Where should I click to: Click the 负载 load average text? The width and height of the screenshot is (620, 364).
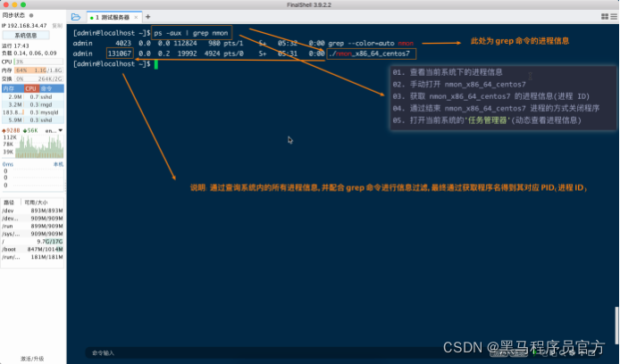29,53
